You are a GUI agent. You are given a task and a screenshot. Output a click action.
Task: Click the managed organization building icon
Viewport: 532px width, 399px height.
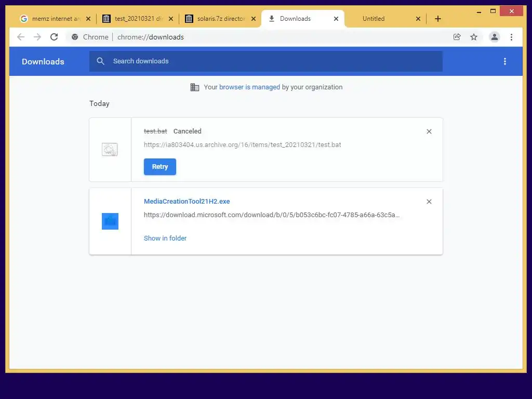[195, 87]
